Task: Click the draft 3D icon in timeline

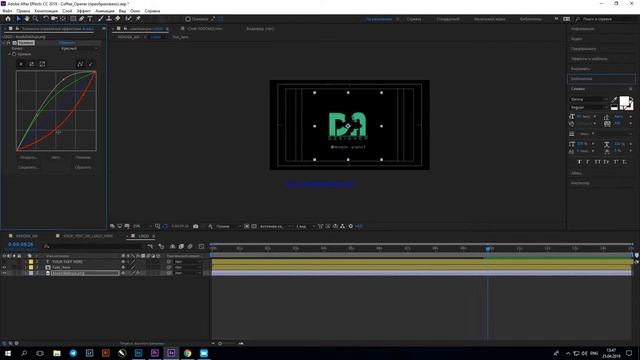Action: [x=161, y=246]
